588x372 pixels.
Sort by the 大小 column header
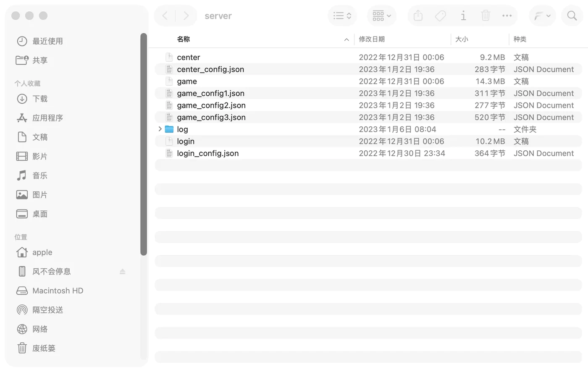point(462,39)
